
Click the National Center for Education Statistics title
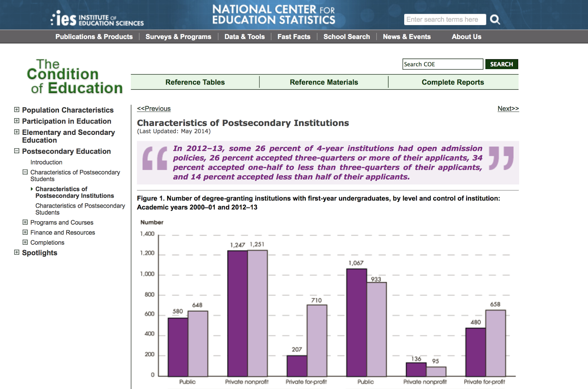click(274, 15)
